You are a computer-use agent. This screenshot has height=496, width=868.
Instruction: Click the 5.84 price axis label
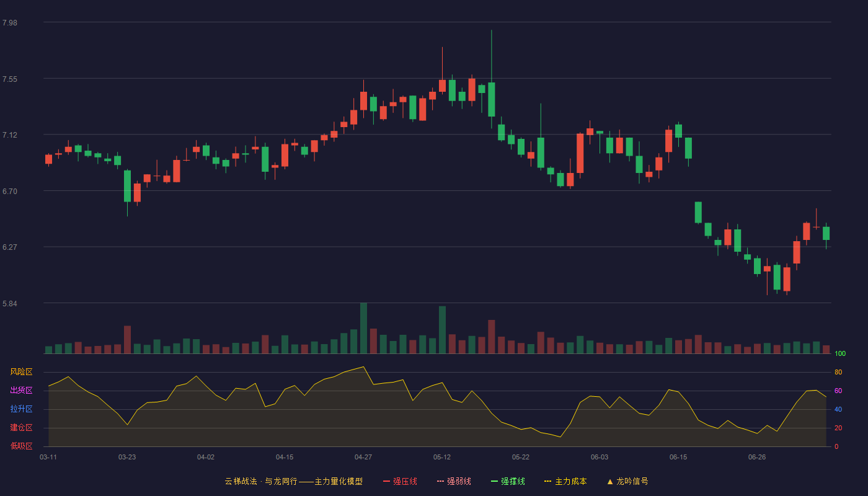click(x=10, y=304)
